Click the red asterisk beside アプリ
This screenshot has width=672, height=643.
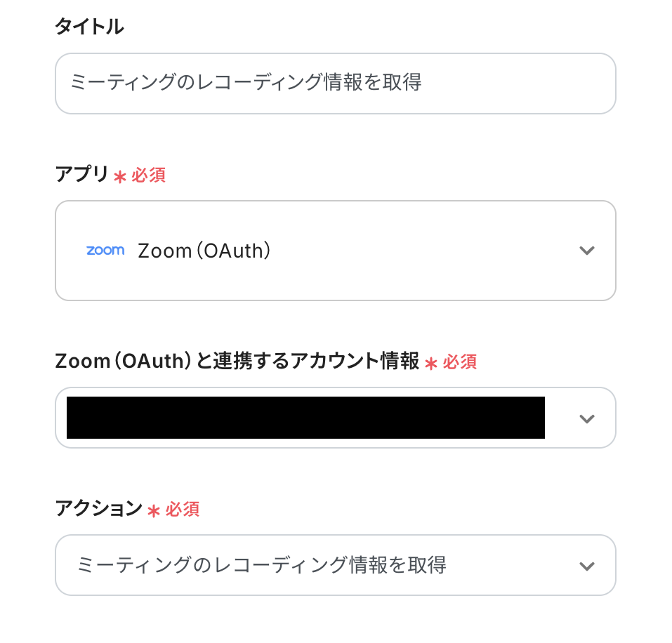click(x=120, y=176)
